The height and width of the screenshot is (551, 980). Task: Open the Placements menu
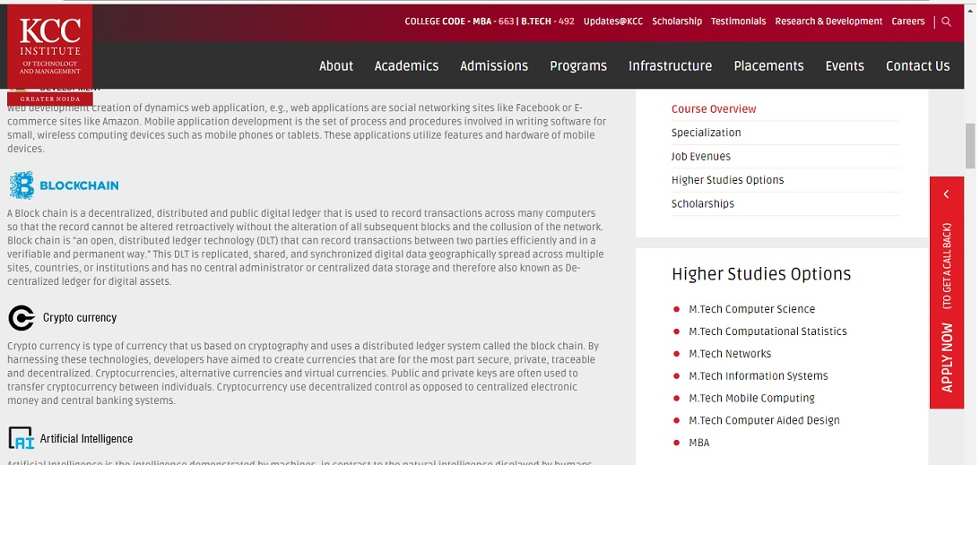(768, 66)
